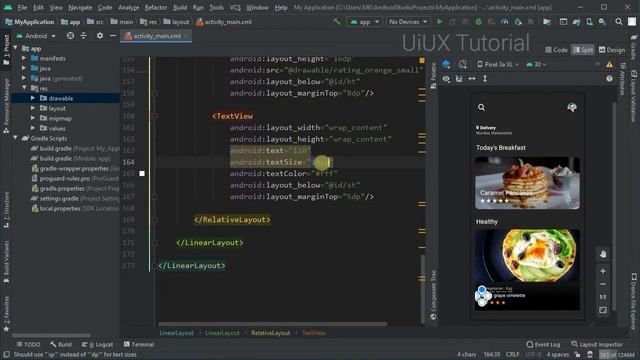Viewport: 640px width, 360px height.
Task: Open the Refactor menu
Action: pos(156,7)
